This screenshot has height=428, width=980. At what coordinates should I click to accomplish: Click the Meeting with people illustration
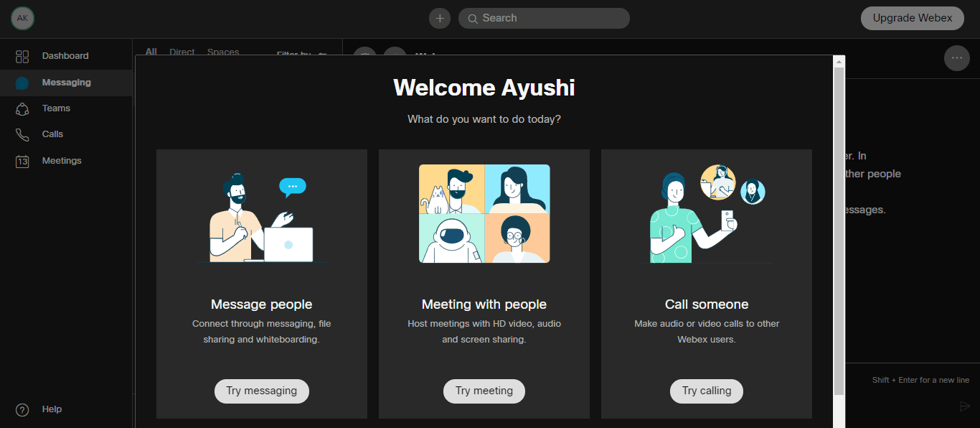484,214
